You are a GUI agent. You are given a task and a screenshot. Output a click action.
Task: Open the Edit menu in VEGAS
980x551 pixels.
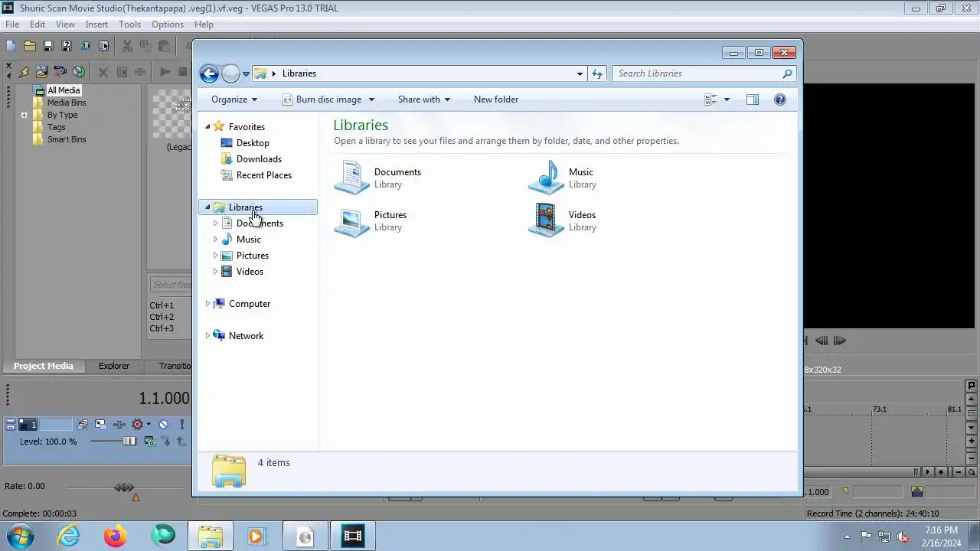click(38, 24)
